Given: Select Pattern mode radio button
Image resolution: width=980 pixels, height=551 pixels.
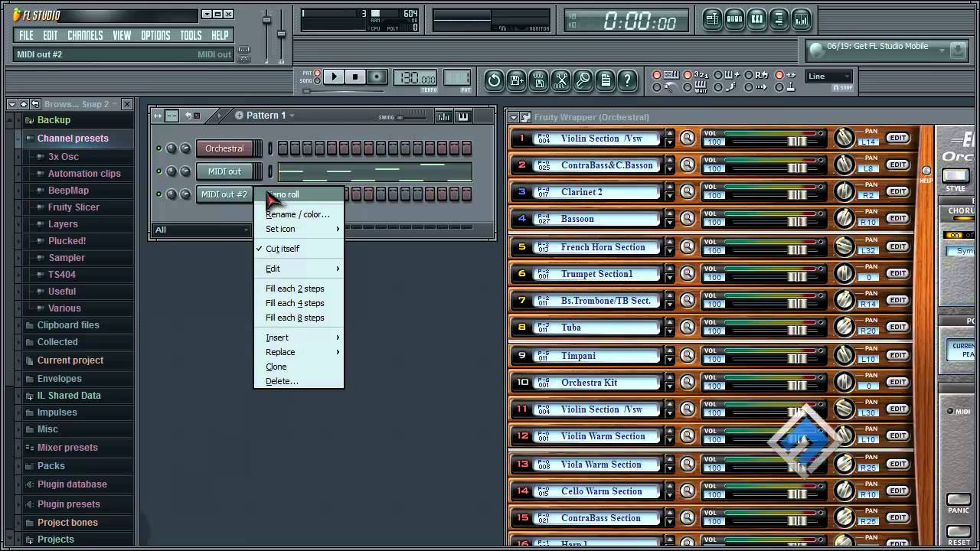Looking at the screenshot, I should click(315, 73).
